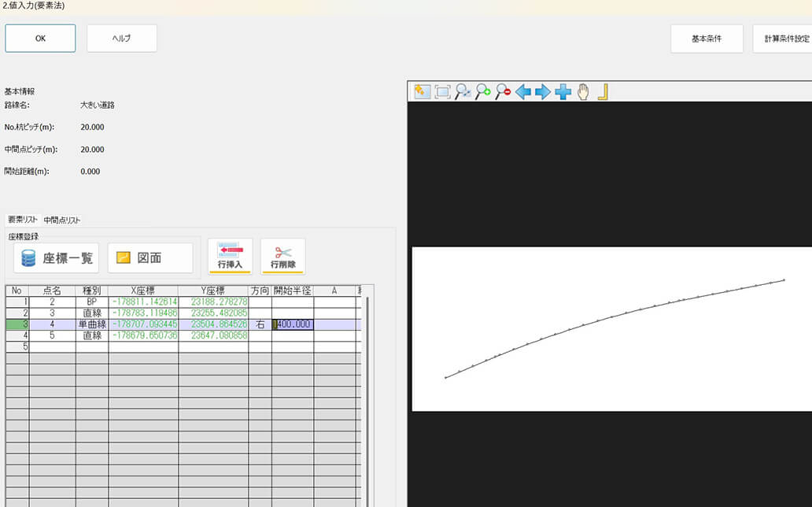Screen dimensions: 812x507
Task: Click the blue left arrow icon
Action: coord(523,92)
